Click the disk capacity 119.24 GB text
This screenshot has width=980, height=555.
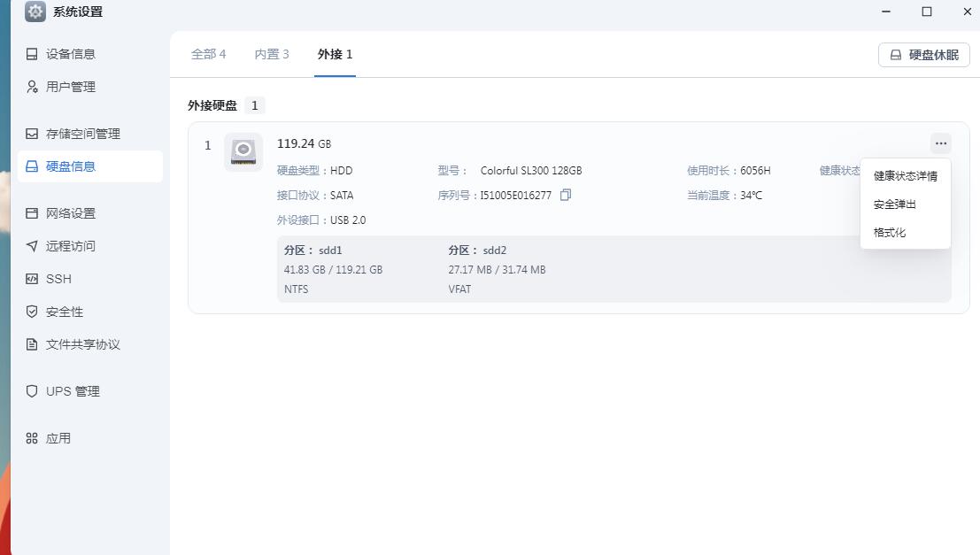click(x=304, y=143)
